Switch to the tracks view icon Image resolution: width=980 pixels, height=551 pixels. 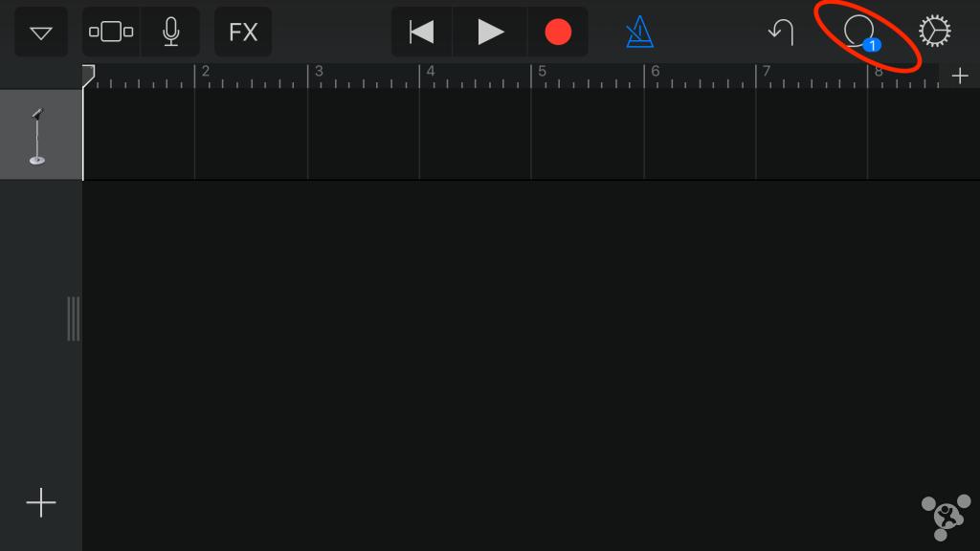pos(111,32)
